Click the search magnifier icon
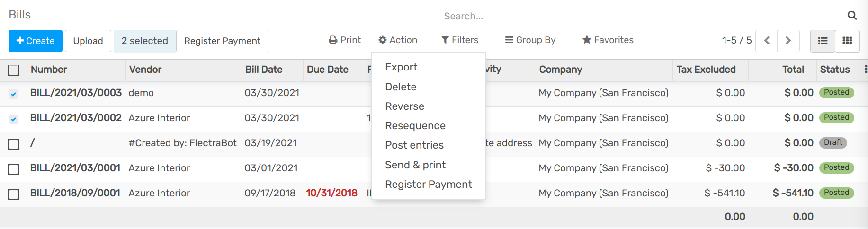Viewport: 868px width, 229px height. point(851,16)
